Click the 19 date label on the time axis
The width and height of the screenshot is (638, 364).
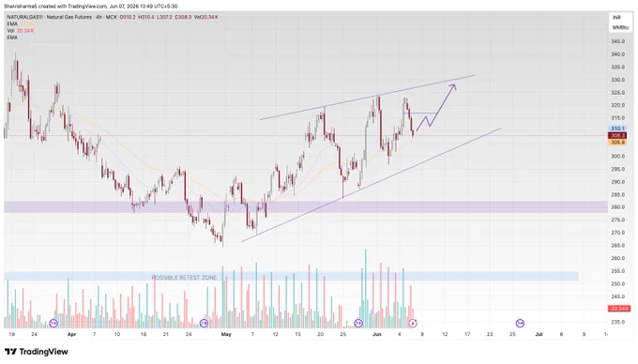12,334
